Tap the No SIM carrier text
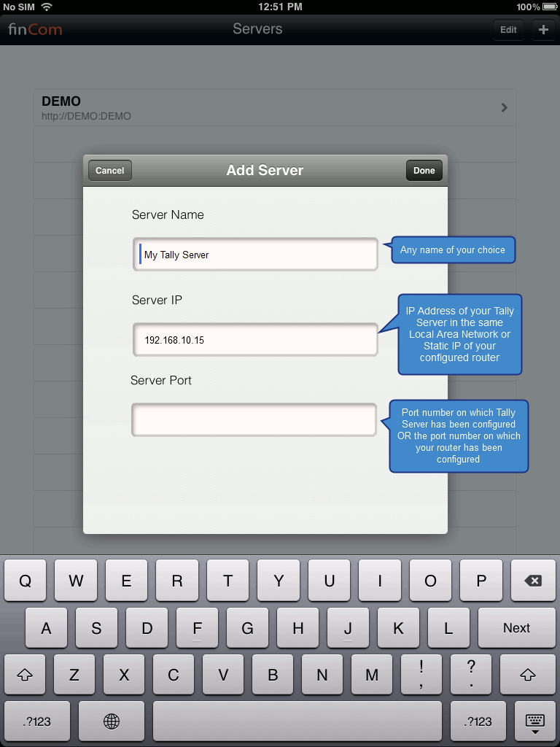Screen dimensions: 560x747 click(18, 7)
